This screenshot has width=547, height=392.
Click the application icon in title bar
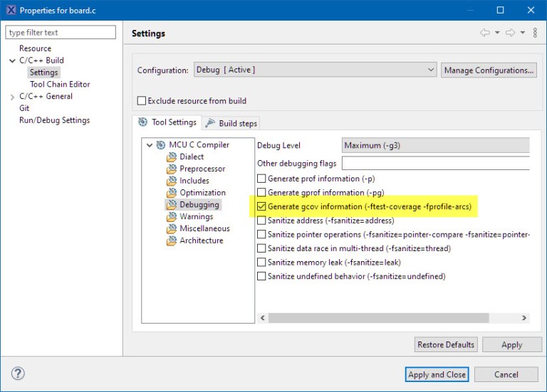pos(11,10)
